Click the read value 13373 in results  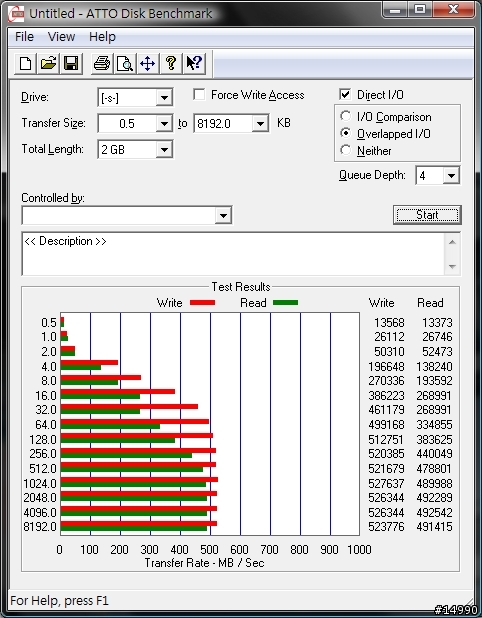click(437, 322)
